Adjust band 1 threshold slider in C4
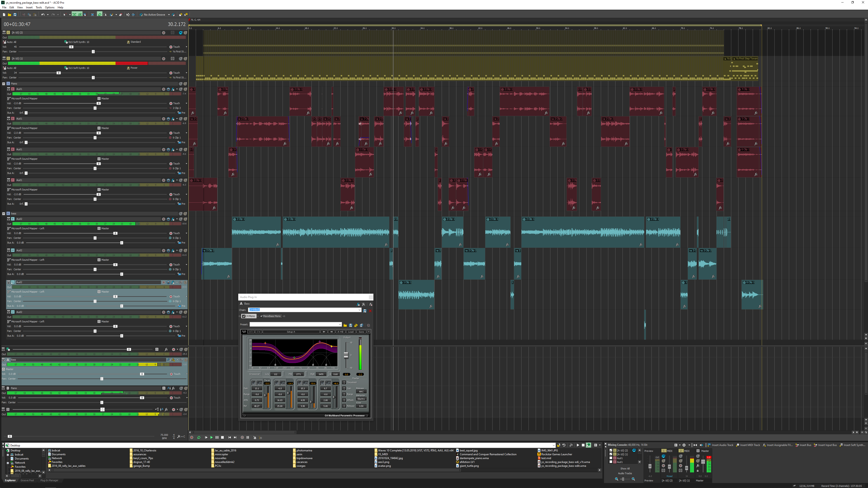The image size is (868, 488). 265,395
